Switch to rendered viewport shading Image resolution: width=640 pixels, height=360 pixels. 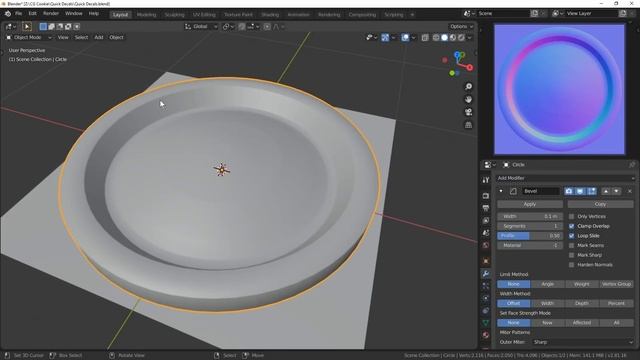point(461,38)
